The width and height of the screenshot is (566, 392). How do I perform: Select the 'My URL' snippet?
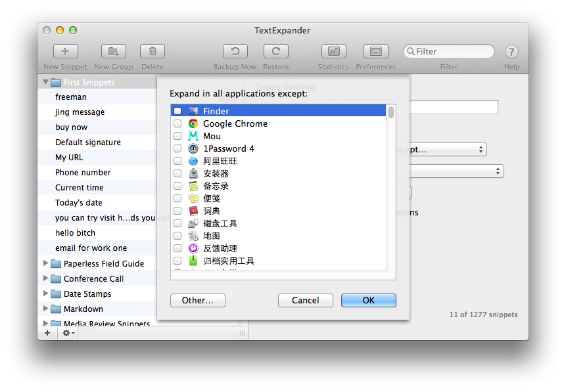pyautogui.click(x=97, y=158)
